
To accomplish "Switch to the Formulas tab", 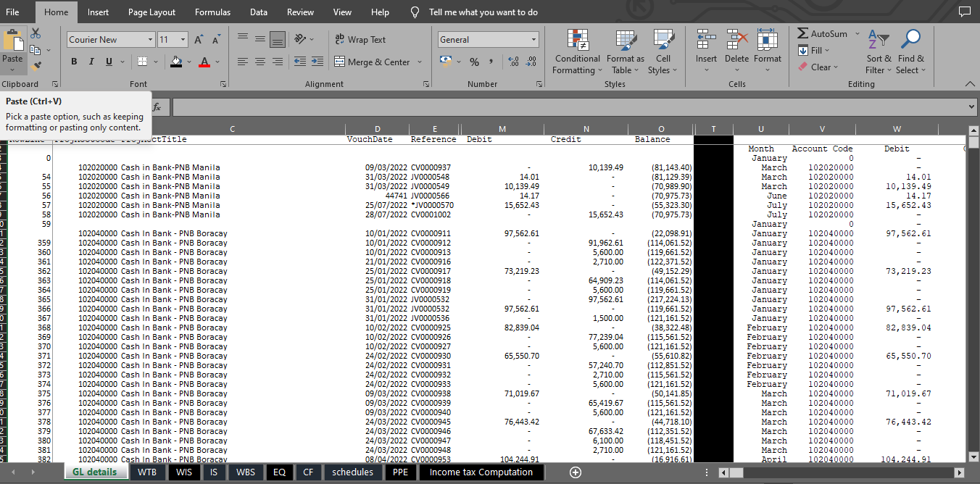I will click(x=213, y=12).
